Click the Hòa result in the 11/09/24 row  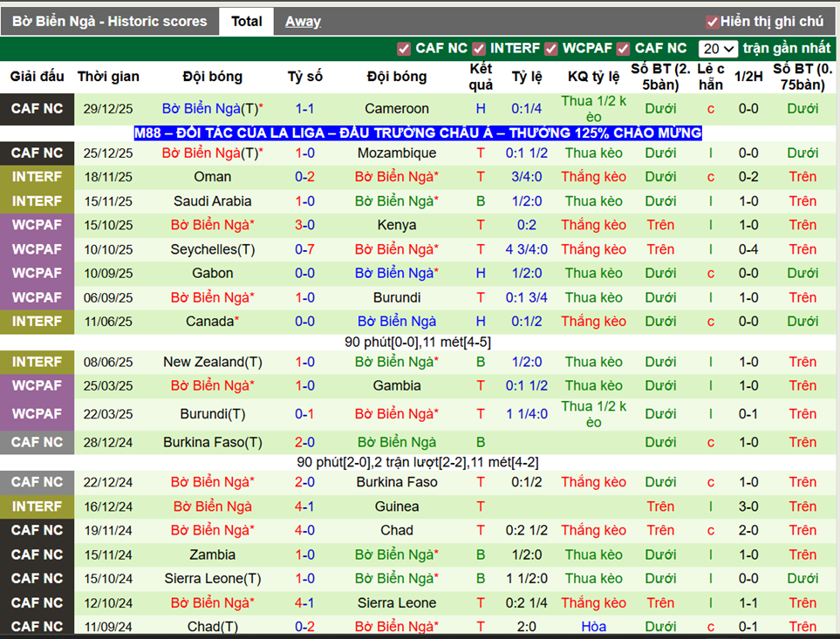(593, 627)
